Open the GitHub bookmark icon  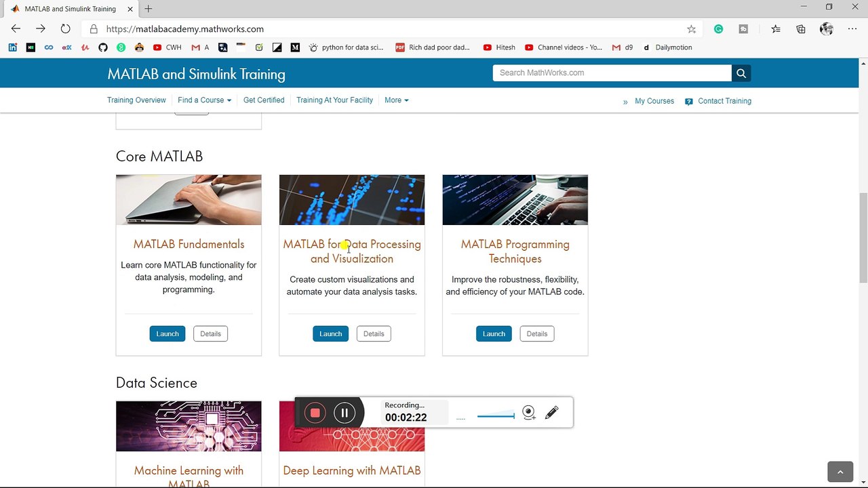[x=103, y=47]
